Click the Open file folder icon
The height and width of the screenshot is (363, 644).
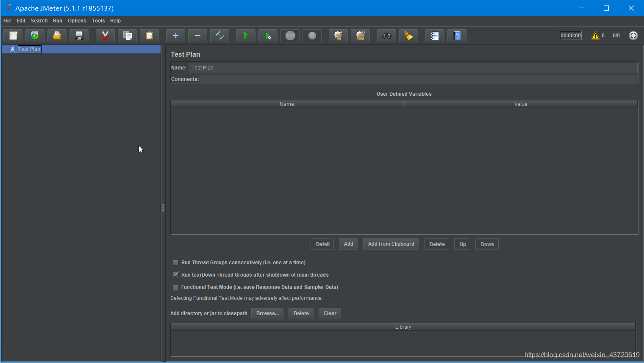(x=57, y=36)
